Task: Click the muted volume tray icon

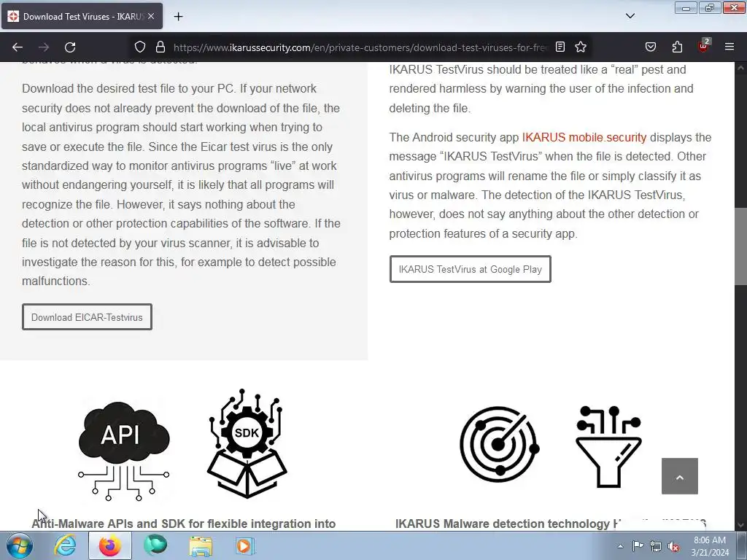Action: coord(673,546)
